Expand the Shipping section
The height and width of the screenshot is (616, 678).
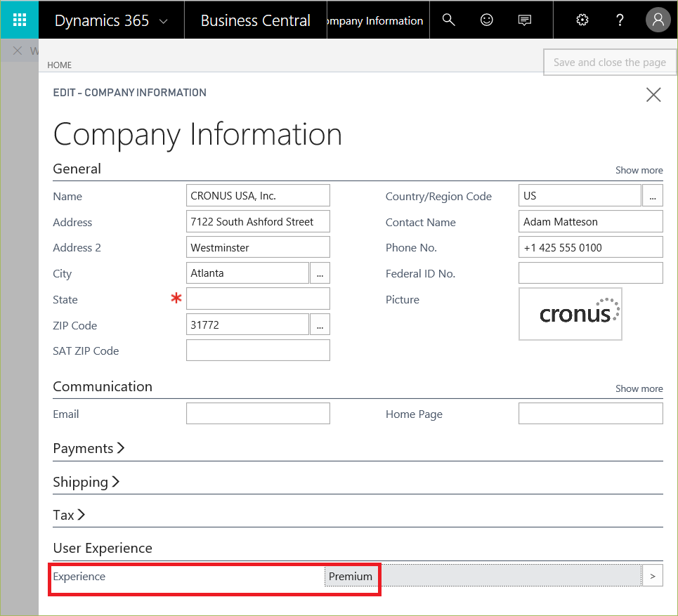point(86,482)
